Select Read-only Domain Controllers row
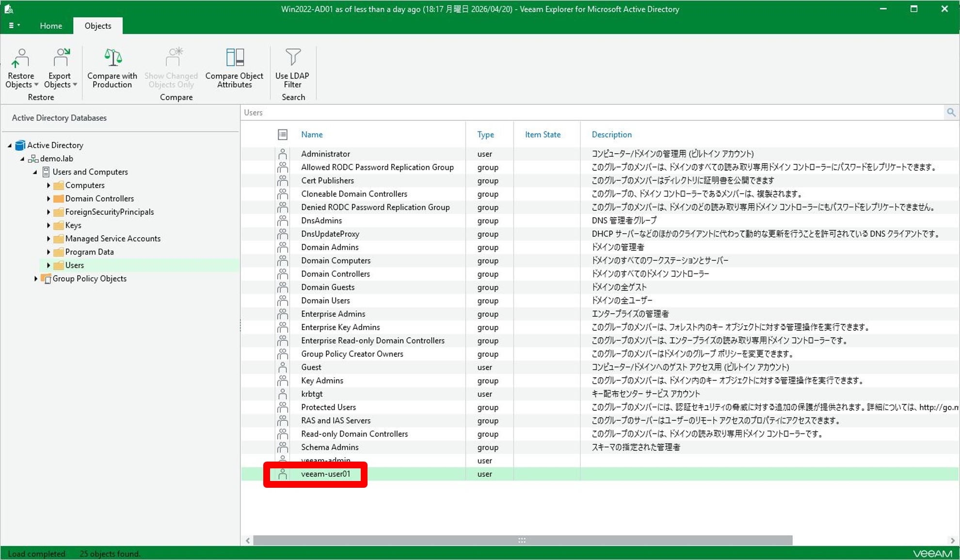Viewport: 960px width, 560px height. click(x=600, y=434)
